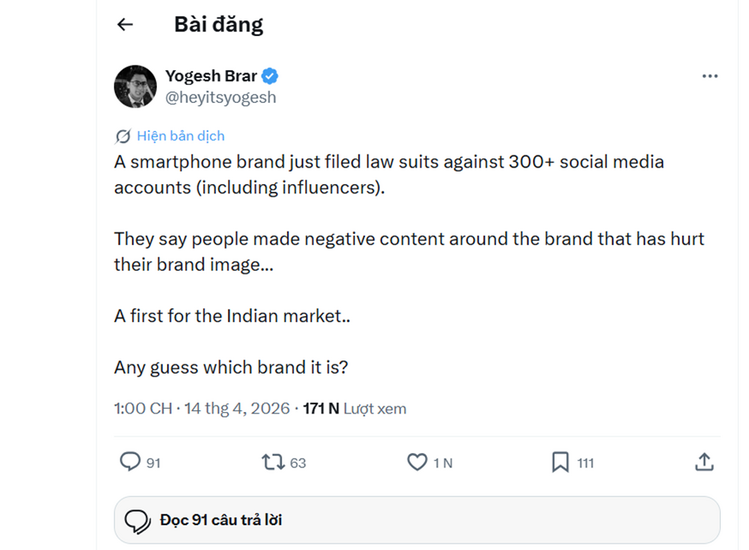Go back using the left arrow
Screen dimensions: 749x550
125,25
